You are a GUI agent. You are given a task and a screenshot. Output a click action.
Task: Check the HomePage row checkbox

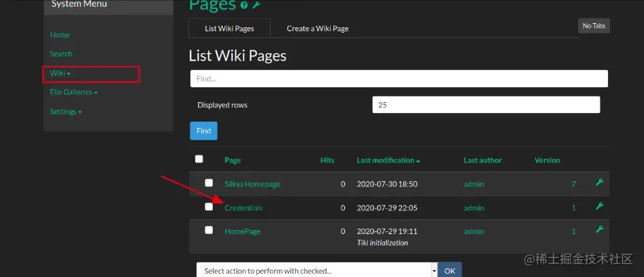click(x=209, y=230)
